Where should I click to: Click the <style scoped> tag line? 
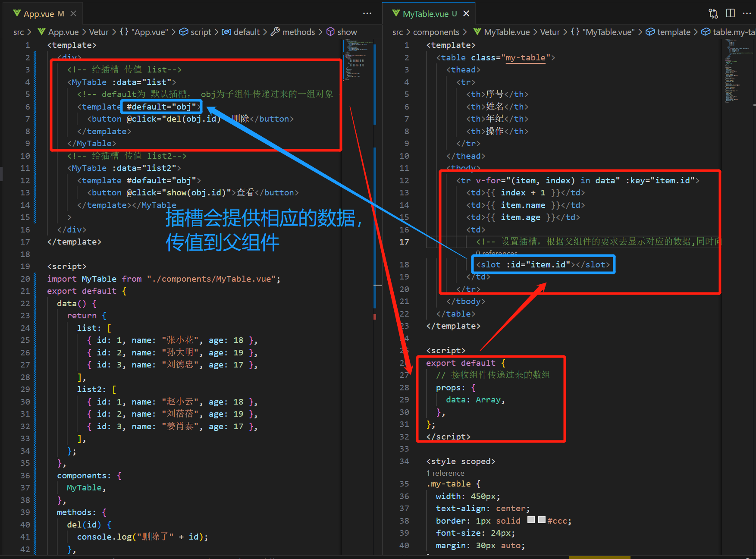461,462
